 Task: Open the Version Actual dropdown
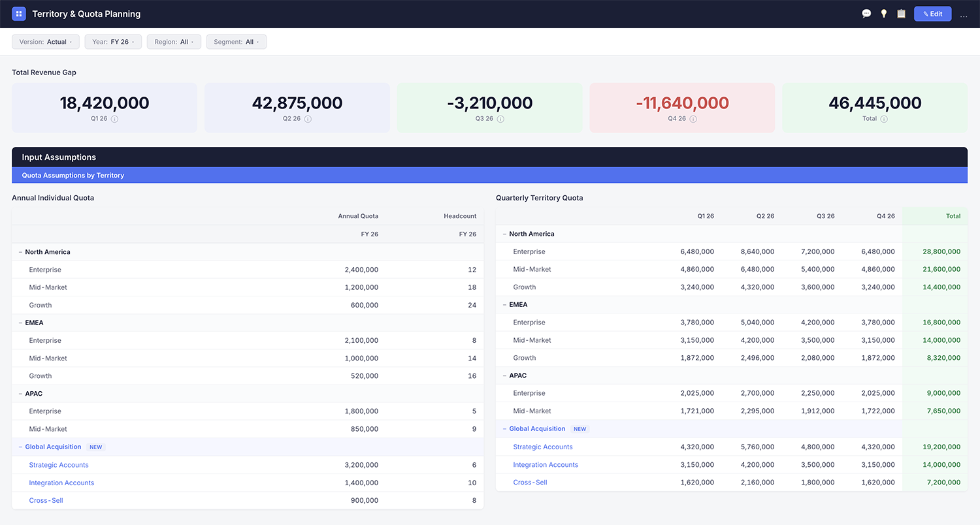(46, 42)
